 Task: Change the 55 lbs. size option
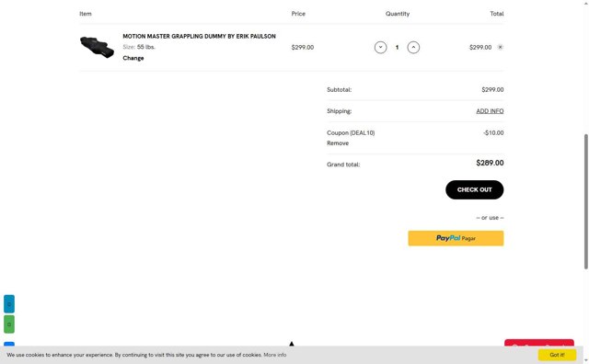[133, 58]
